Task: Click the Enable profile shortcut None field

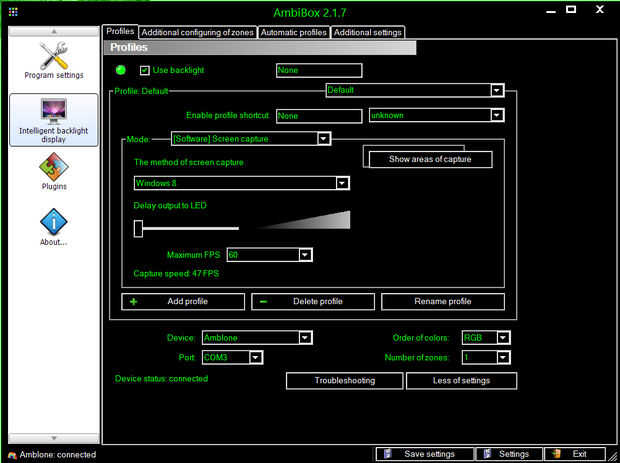Action: click(x=319, y=116)
